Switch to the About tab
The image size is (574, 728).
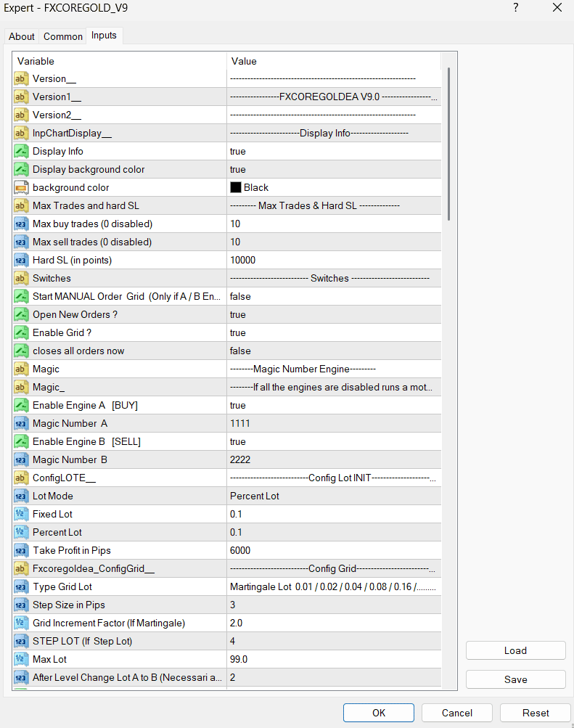[x=22, y=36]
